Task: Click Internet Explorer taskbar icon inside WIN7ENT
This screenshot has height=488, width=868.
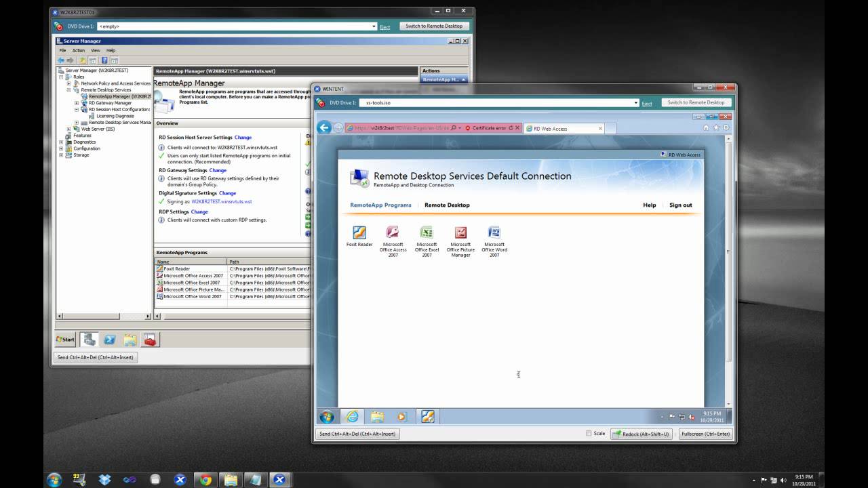Action: click(x=352, y=417)
